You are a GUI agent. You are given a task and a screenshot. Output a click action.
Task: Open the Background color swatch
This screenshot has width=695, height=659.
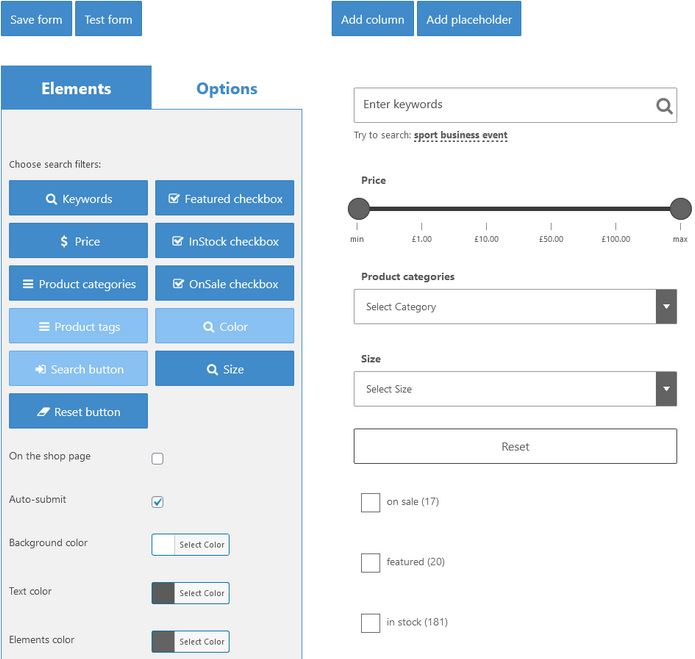coord(163,544)
